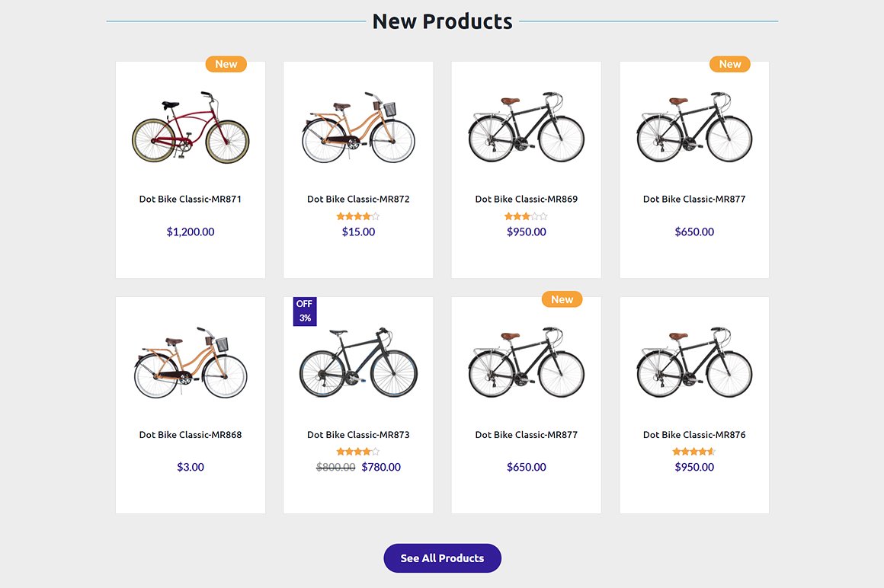Click the Dot Bike Classic-MR872 title link
This screenshot has width=884, height=588.
click(358, 200)
